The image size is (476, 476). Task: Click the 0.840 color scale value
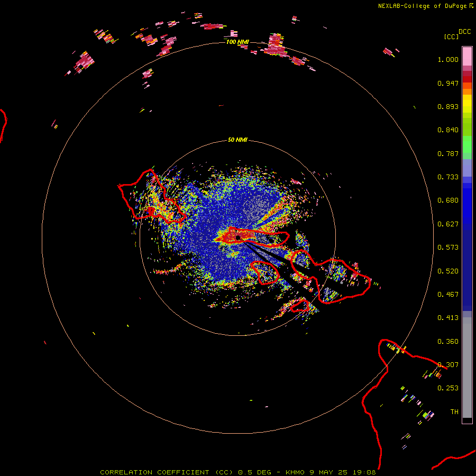point(448,130)
